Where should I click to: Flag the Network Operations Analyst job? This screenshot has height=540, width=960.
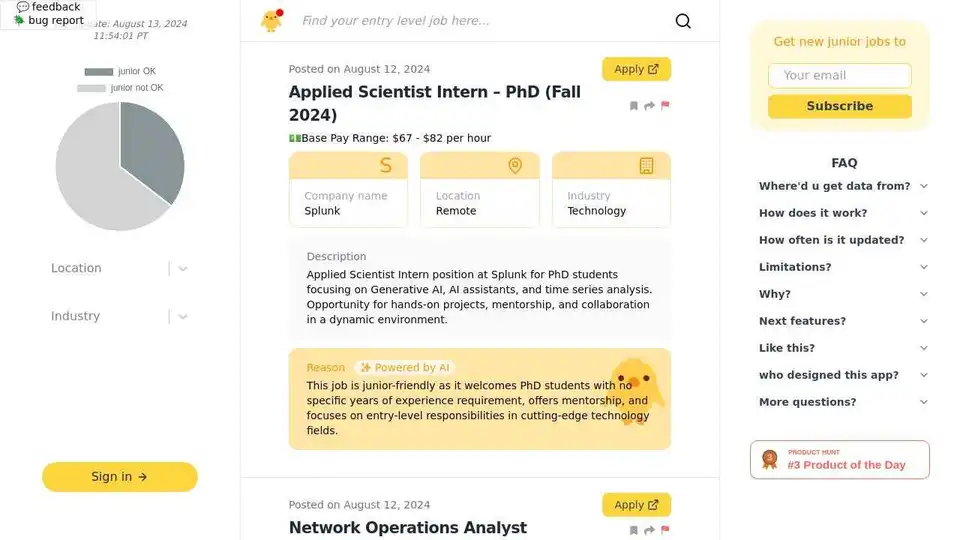665,530
